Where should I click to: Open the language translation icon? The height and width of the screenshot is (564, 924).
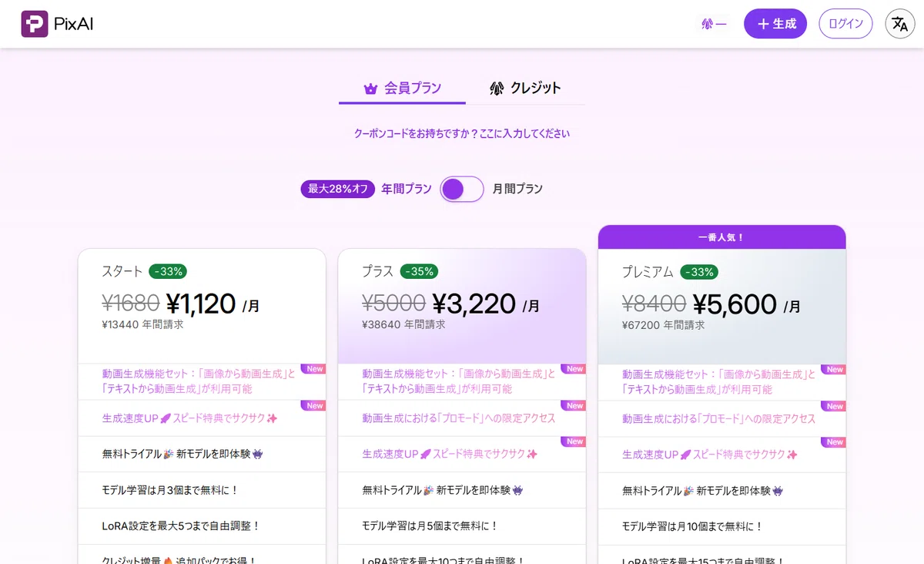(x=900, y=24)
